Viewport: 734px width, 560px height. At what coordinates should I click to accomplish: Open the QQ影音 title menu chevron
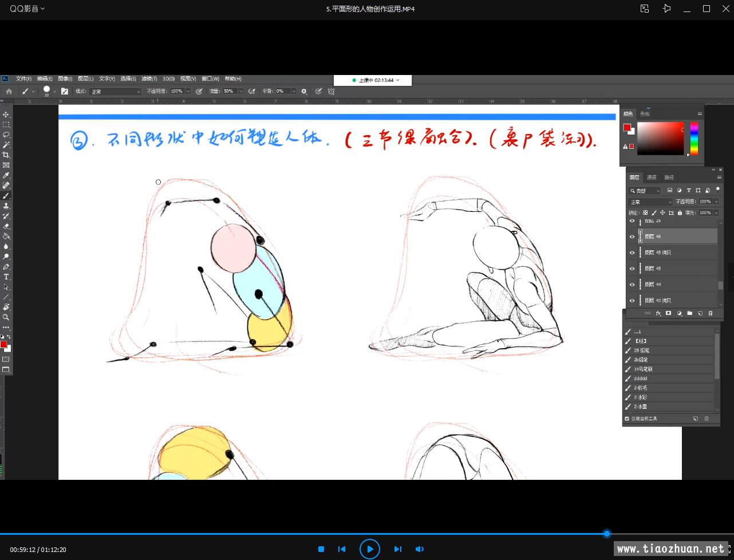pos(43,9)
